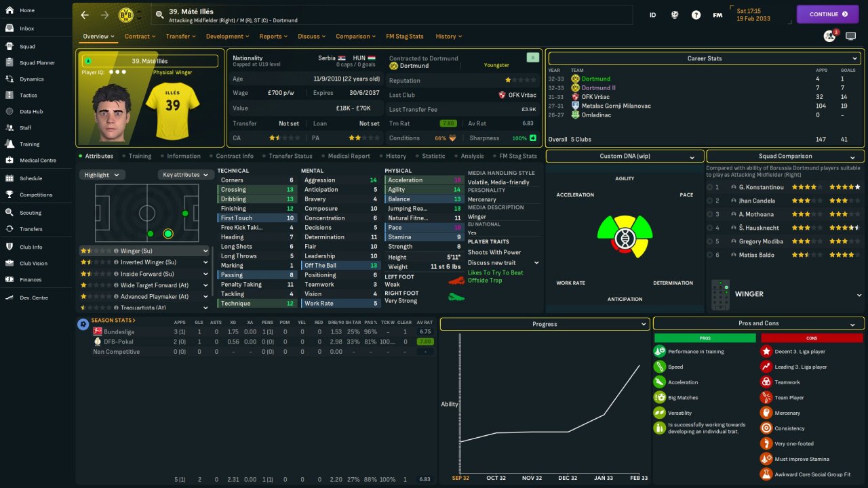Image resolution: width=868 pixels, height=488 pixels.
Task: Open the Discuss menu tab
Action: 311,37
